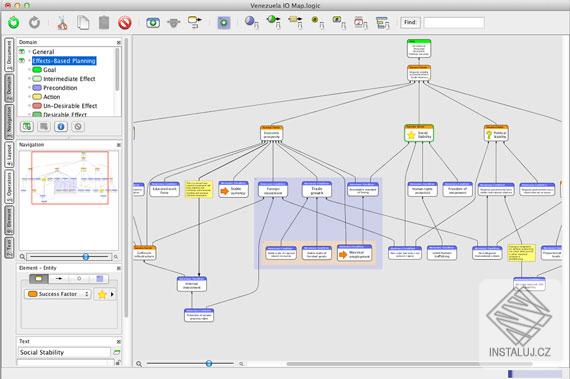Open the Success Factor class dropdown

[58, 294]
